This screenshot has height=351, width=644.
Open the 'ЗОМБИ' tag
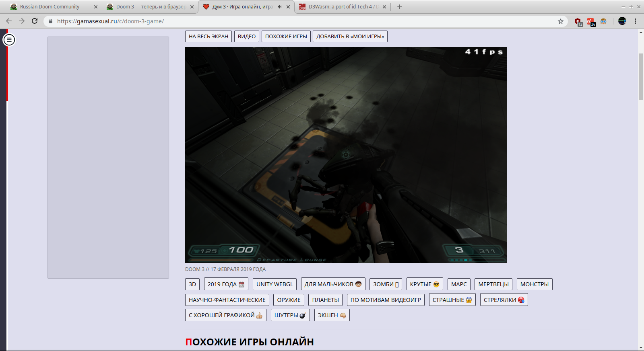(386, 284)
